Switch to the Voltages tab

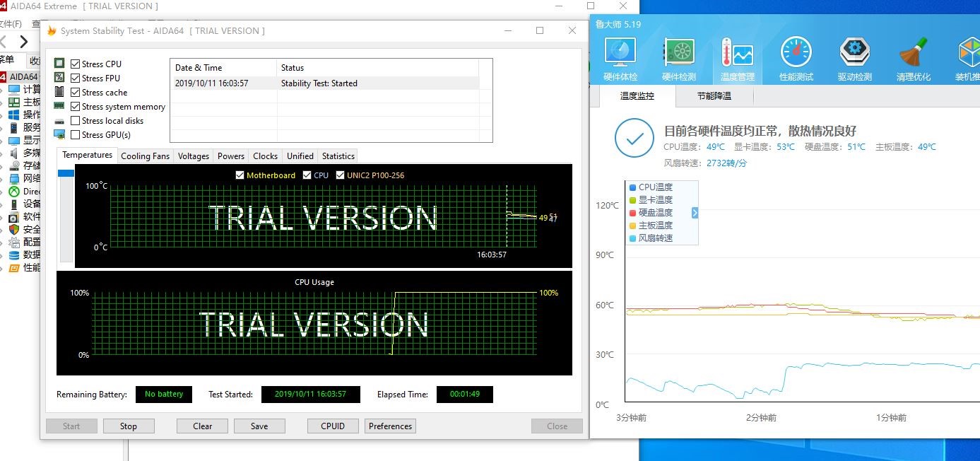[193, 156]
